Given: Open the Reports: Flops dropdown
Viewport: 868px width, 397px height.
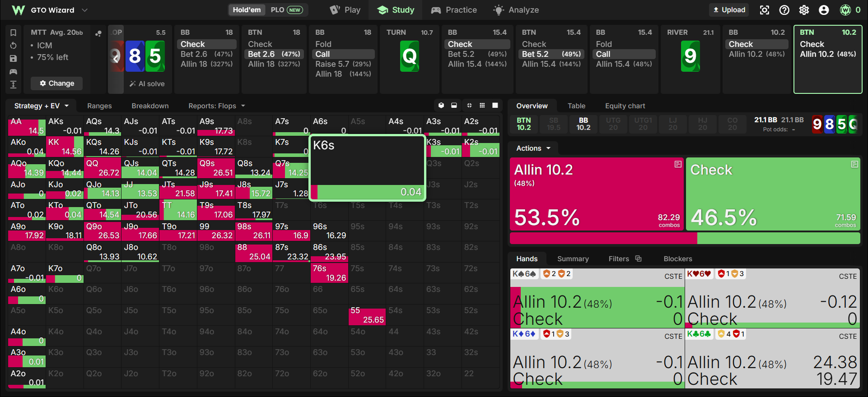Looking at the screenshot, I should tap(217, 106).
